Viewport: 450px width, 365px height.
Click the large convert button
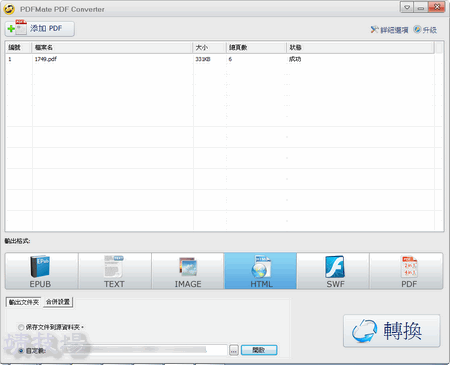pos(392,331)
